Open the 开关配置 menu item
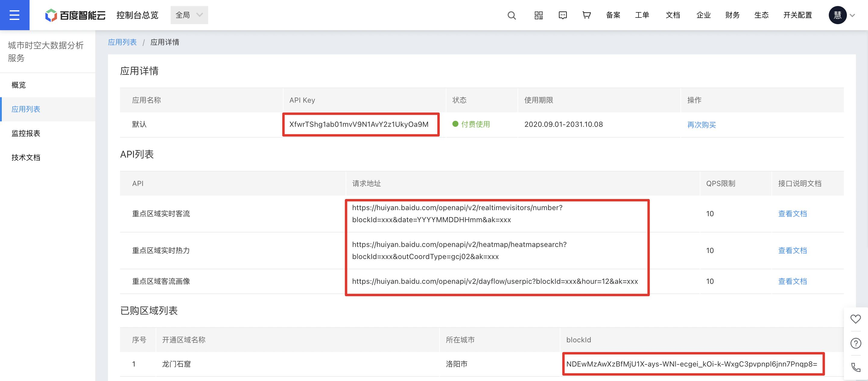Screen dimensions: 868x381 click(797, 15)
